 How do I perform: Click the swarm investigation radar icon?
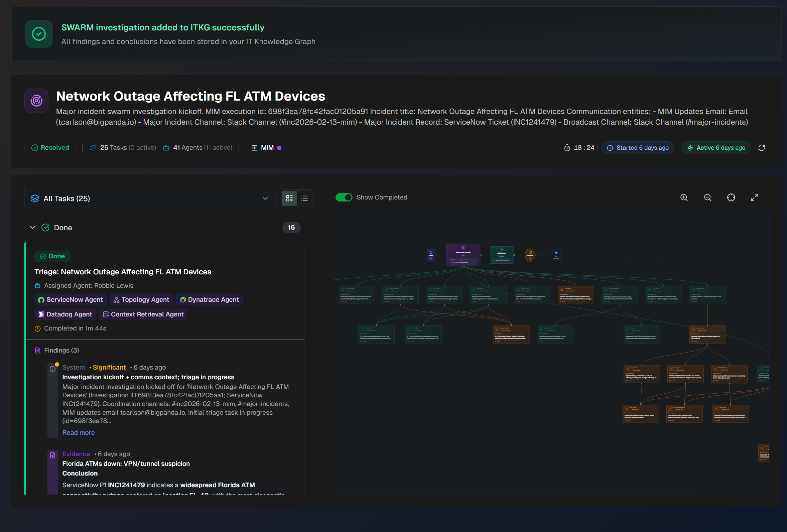36,101
